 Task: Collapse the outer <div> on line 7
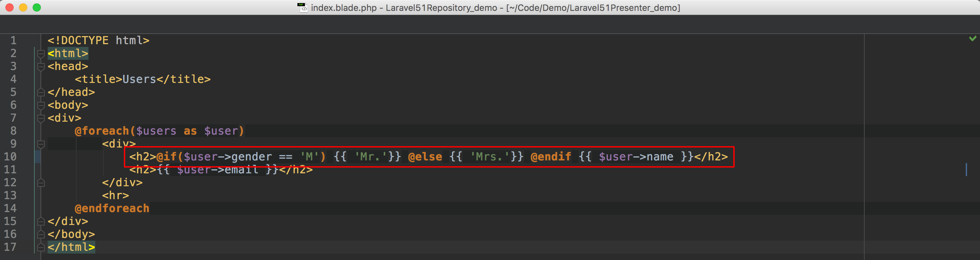coord(41,118)
